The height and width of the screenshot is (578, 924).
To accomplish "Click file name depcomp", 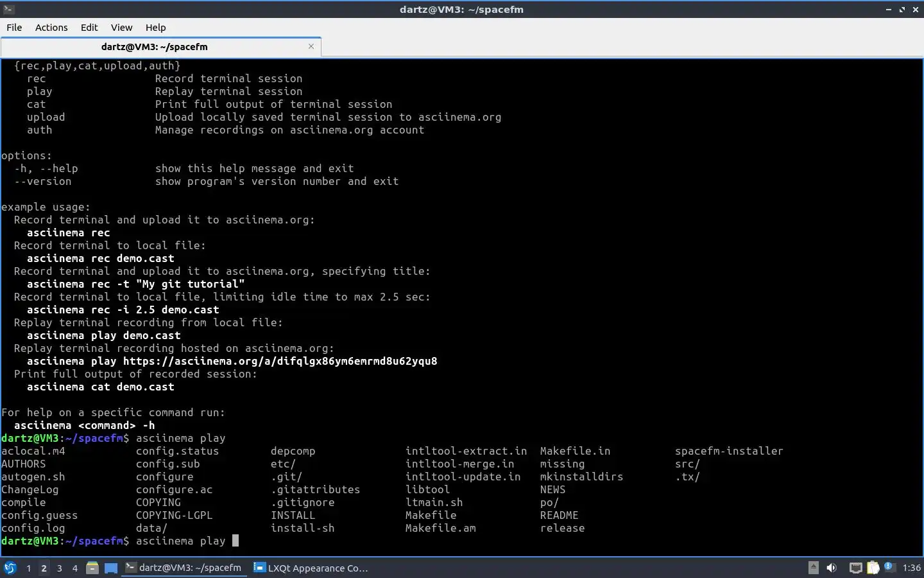I will pos(293,451).
